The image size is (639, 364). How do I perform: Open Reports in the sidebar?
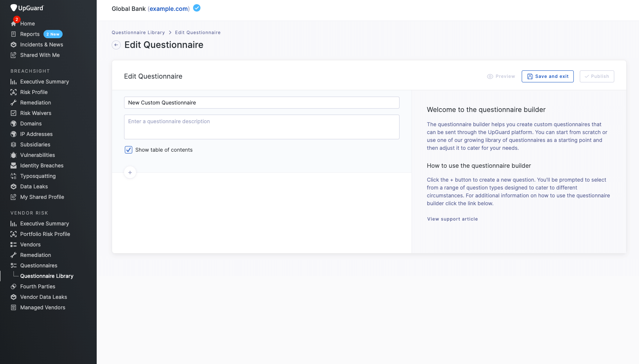pyautogui.click(x=30, y=34)
